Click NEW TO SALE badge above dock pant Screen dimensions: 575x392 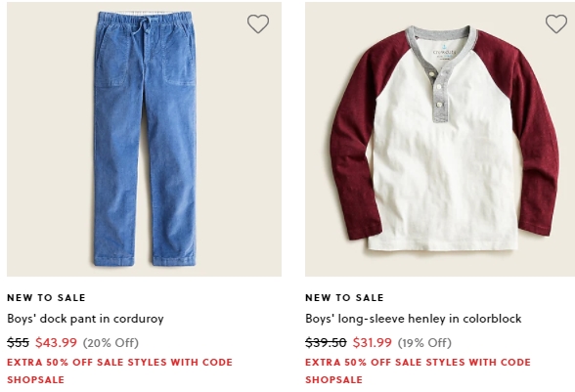coord(46,298)
